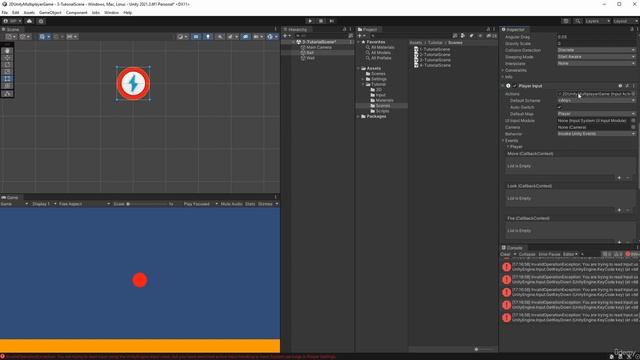
Task: Click the Play button
Action: tap(310, 21)
